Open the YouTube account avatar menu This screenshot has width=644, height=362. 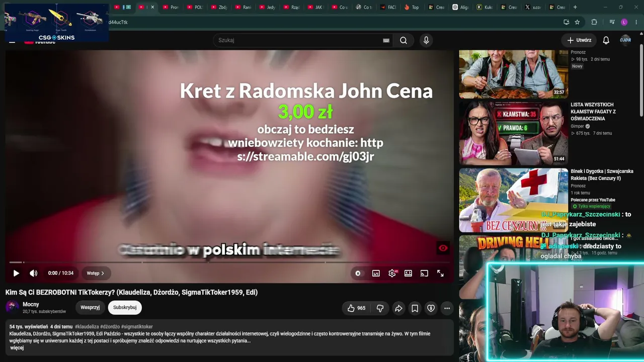click(625, 40)
